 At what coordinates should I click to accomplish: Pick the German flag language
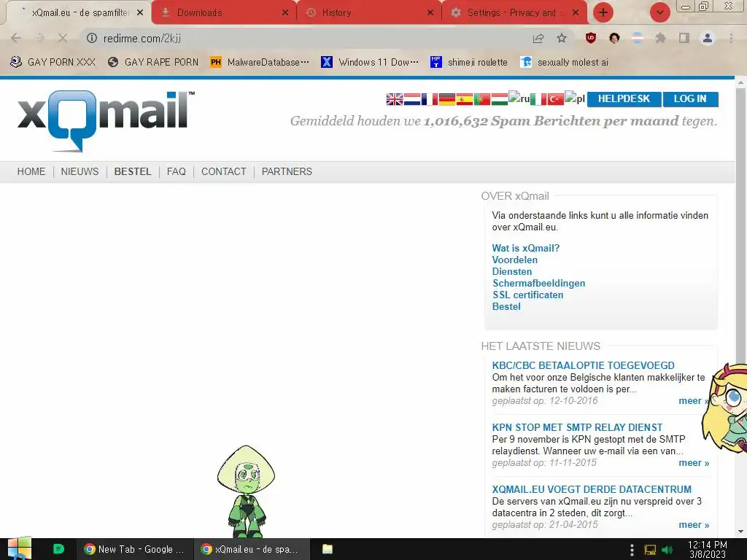pos(447,99)
